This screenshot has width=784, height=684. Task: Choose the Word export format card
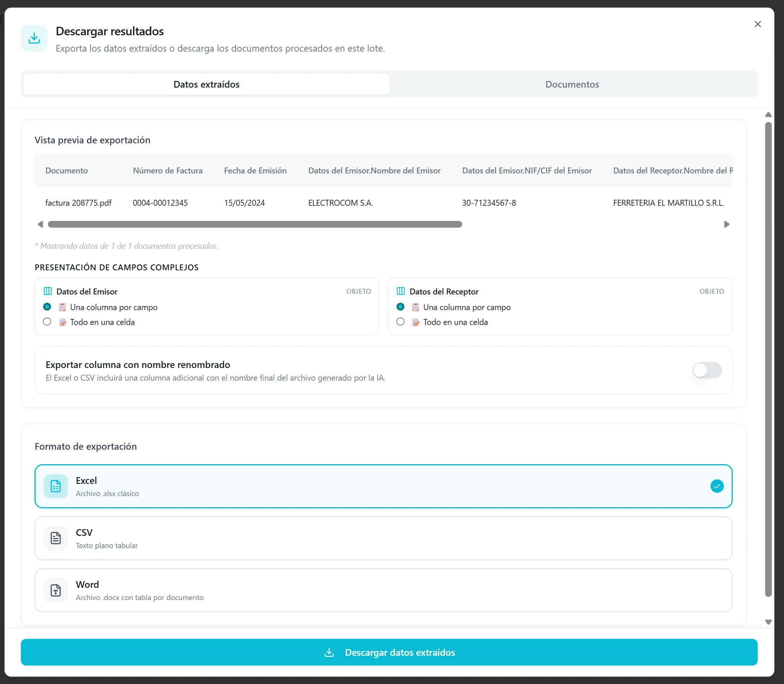coord(383,590)
